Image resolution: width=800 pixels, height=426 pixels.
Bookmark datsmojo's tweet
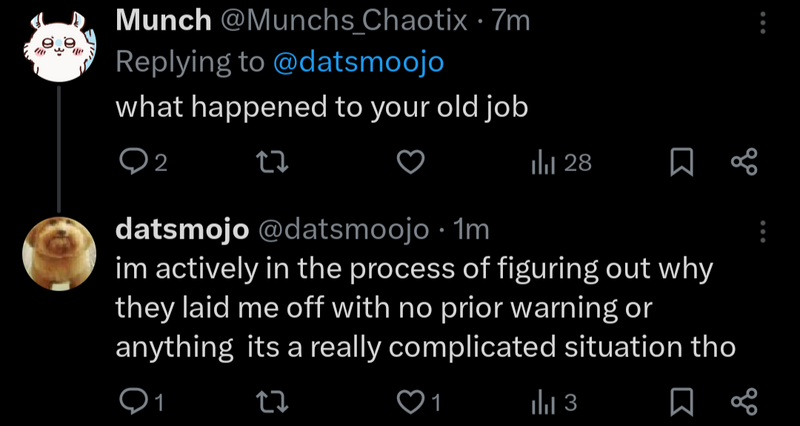click(681, 402)
